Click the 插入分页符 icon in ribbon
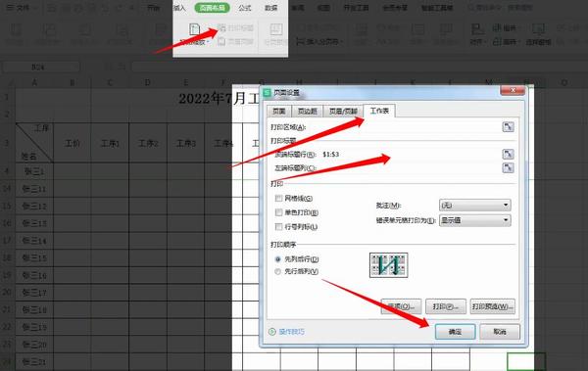This screenshot has width=588, height=371. 300,41
